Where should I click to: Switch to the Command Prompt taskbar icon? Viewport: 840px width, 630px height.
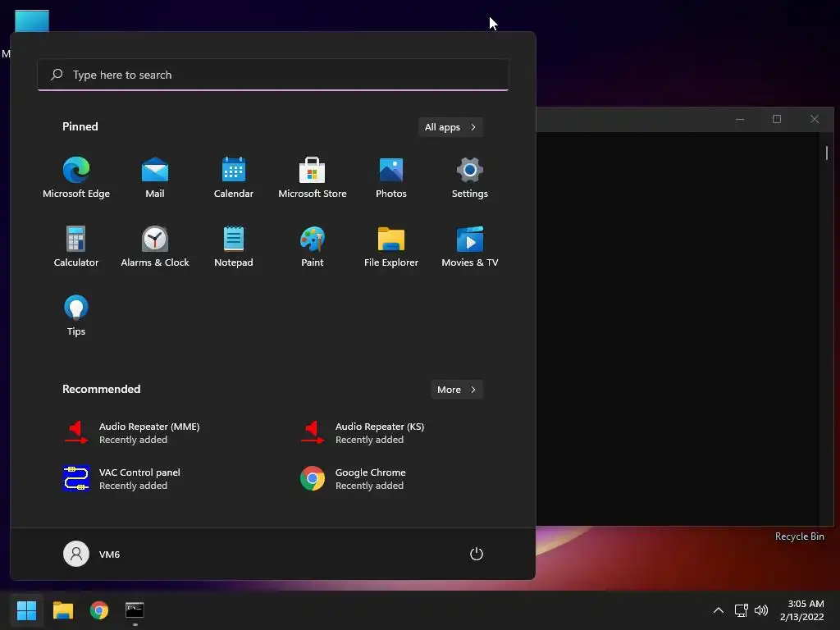click(x=135, y=610)
